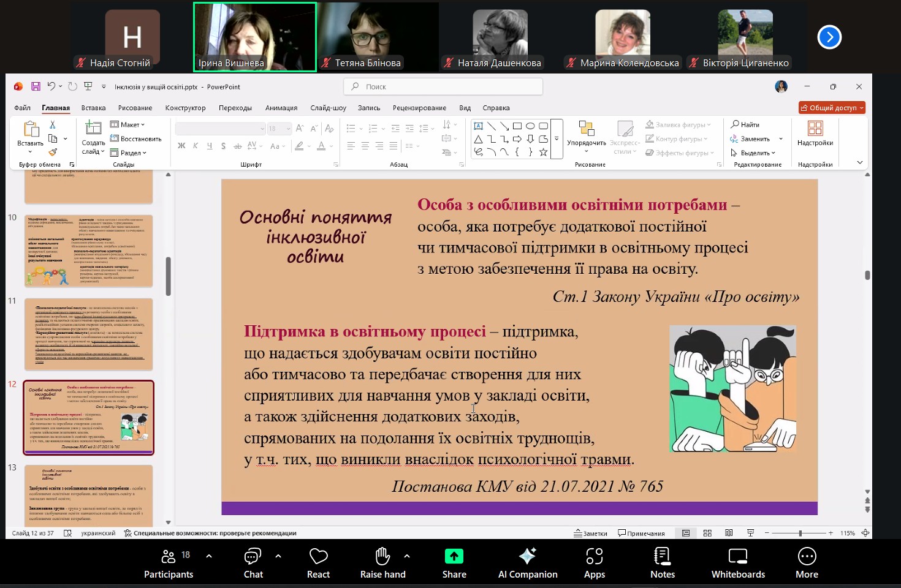The image size is (901, 588).
Task: Adjust the zoom slider in the status bar
Action: pyautogui.click(x=800, y=533)
